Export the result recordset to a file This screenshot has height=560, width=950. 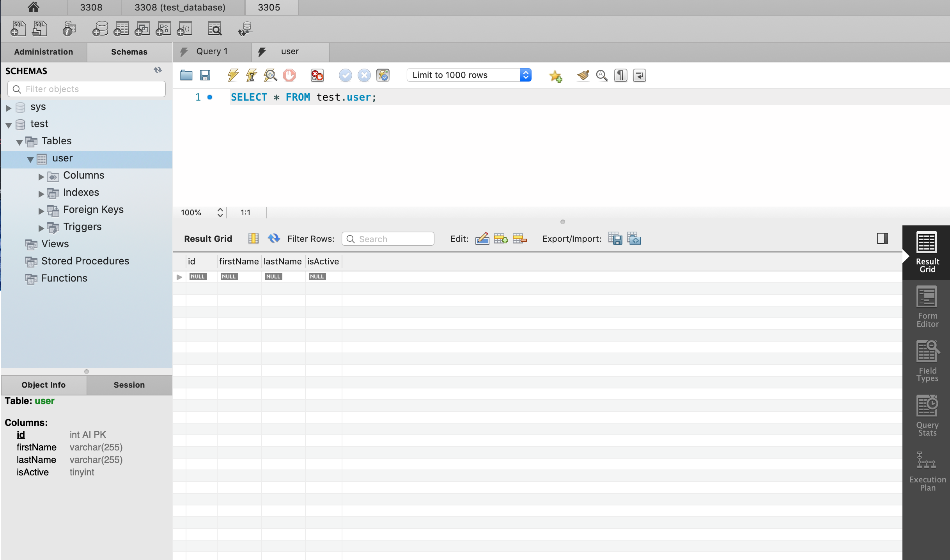[615, 238]
